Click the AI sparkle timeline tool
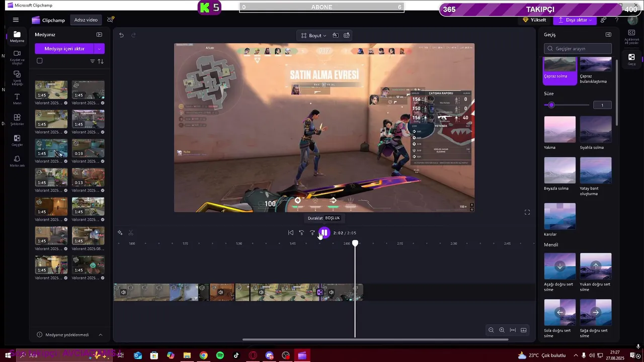Image resolution: width=644 pixels, height=362 pixels. click(x=120, y=233)
